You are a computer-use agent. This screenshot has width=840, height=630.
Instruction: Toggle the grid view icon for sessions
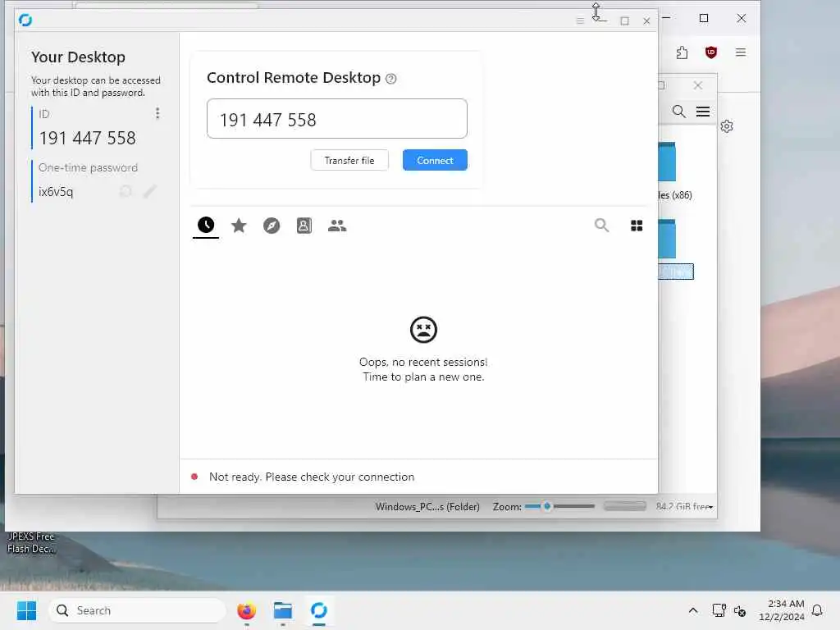tap(637, 226)
